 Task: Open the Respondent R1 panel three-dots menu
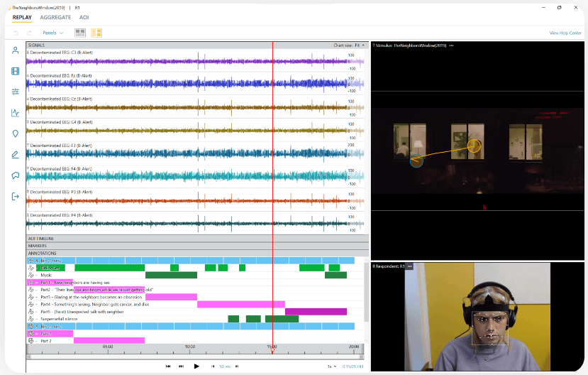pyautogui.click(x=409, y=266)
